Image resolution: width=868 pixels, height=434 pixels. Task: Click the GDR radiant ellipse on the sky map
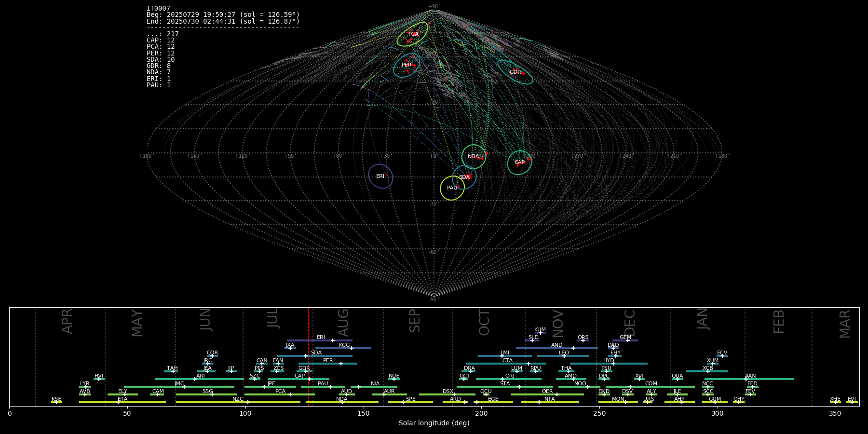515,72
